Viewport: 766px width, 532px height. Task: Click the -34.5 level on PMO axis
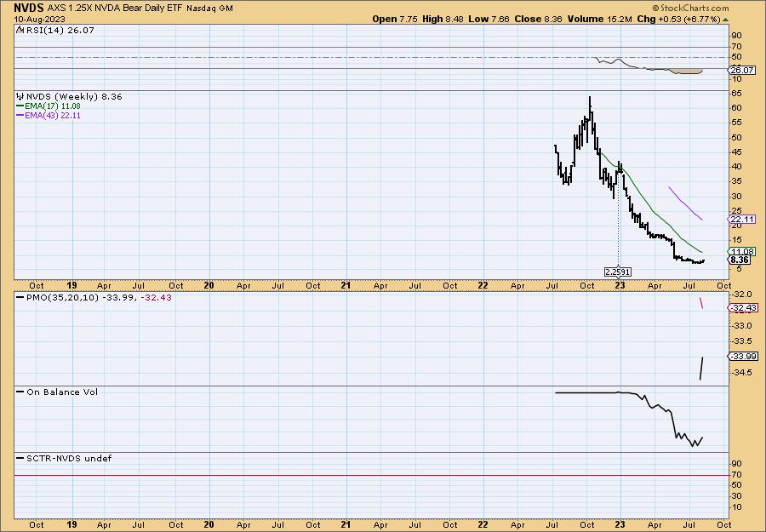point(743,372)
